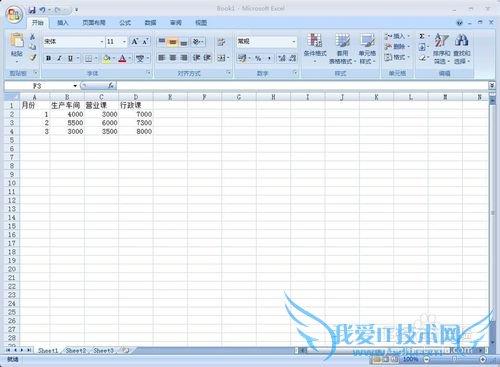The width and height of the screenshot is (500, 367).
Task: Switch to the View tab
Action: click(x=201, y=23)
